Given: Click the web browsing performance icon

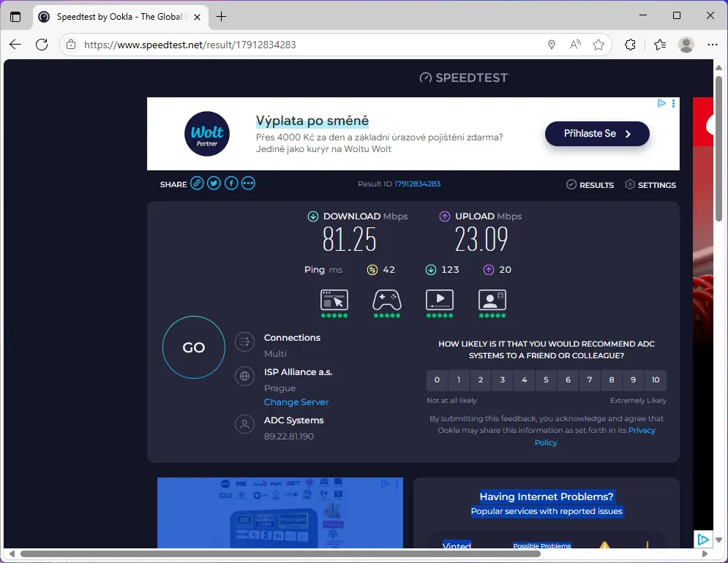Looking at the screenshot, I should (x=334, y=300).
